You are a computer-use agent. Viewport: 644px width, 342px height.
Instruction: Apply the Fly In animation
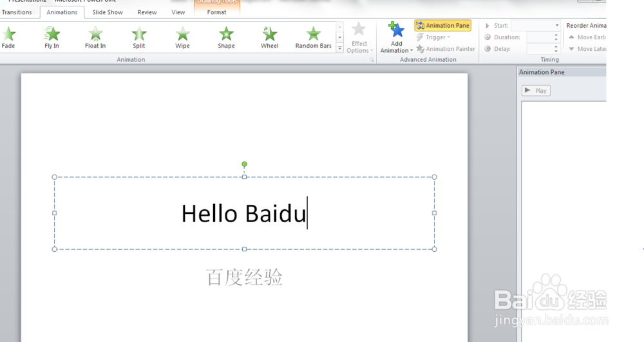pos(52,37)
